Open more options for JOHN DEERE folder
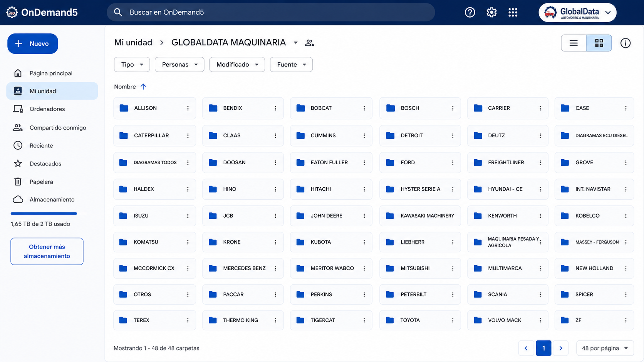Viewport: 644px width, 362px height. tap(364, 216)
